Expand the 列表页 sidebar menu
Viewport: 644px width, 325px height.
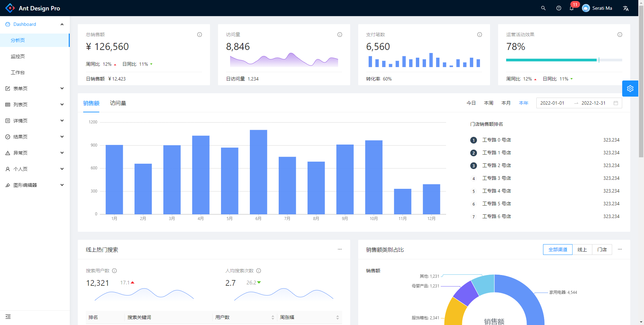pyautogui.click(x=35, y=105)
